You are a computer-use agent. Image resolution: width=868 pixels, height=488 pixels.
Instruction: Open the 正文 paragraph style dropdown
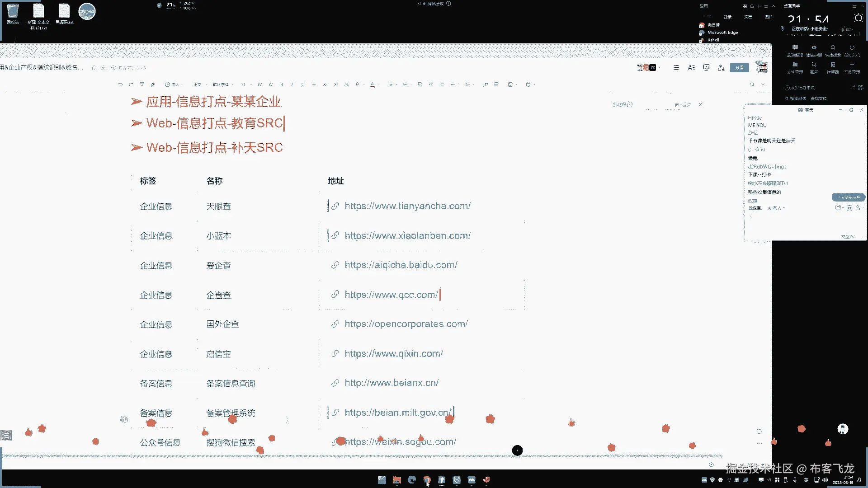click(198, 84)
